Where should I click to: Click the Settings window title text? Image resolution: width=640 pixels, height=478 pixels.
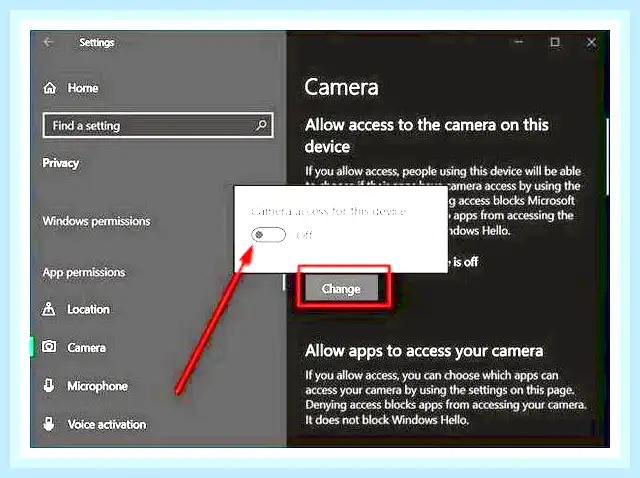point(97,42)
